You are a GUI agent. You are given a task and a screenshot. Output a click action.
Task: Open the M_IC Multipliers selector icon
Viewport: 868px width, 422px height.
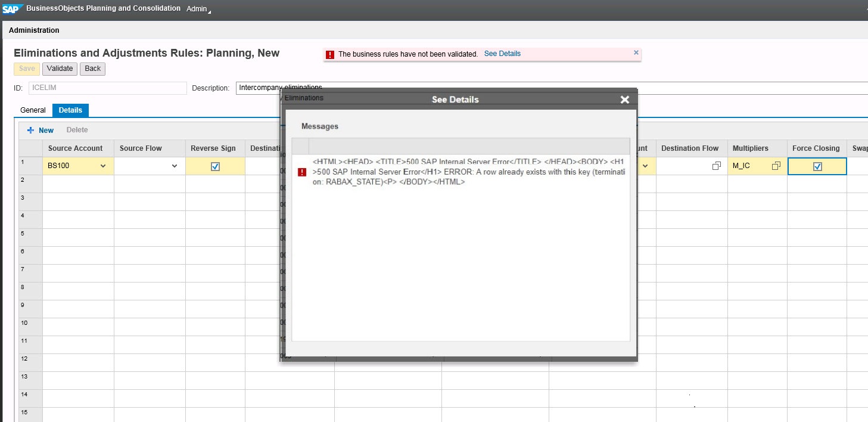point(776,166)
